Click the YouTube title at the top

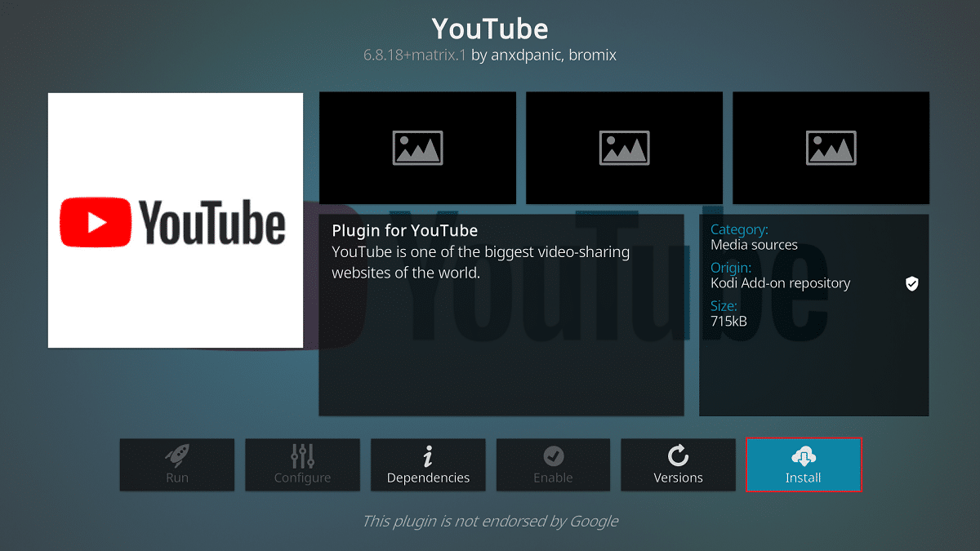490,29
